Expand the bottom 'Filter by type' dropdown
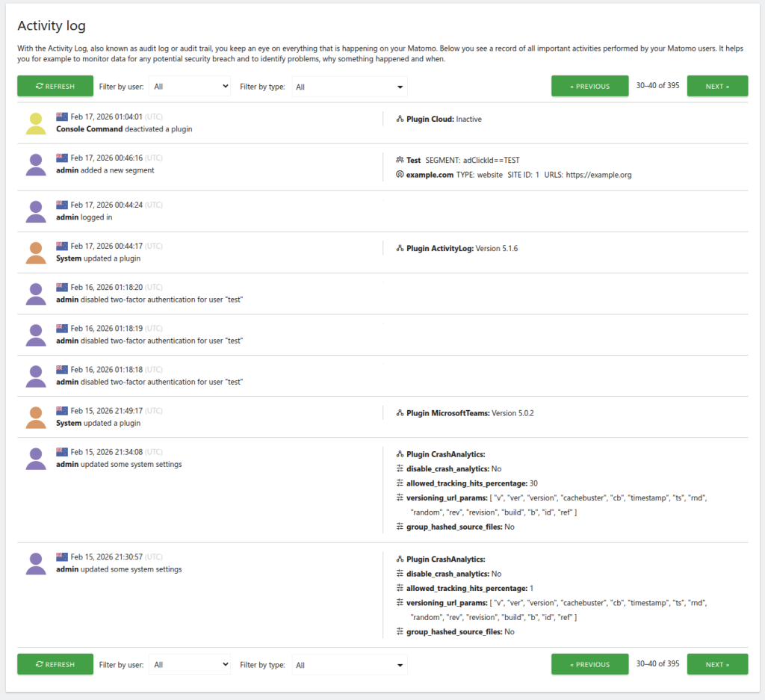The width and height of the screenshot is (765, 700). click(x=349, y=665)
